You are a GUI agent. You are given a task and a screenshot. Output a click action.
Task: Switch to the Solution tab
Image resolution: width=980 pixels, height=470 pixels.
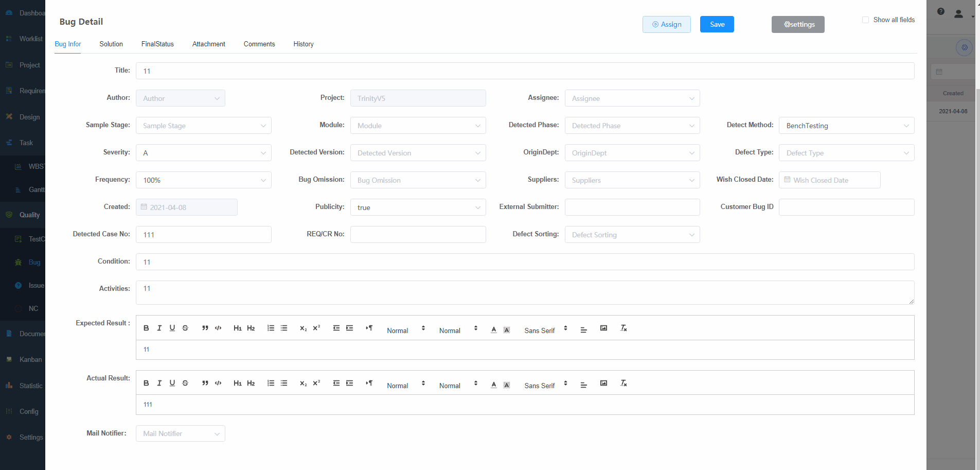click(111, 44)
